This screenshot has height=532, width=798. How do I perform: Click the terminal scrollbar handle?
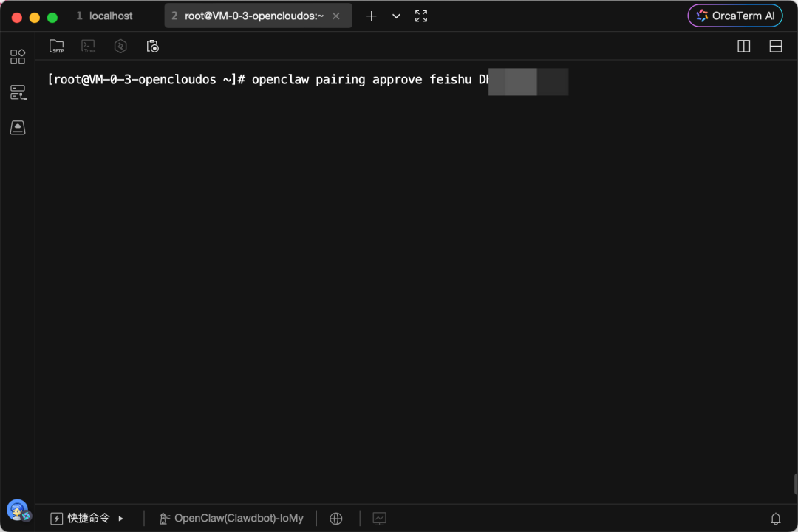(796, 484)
